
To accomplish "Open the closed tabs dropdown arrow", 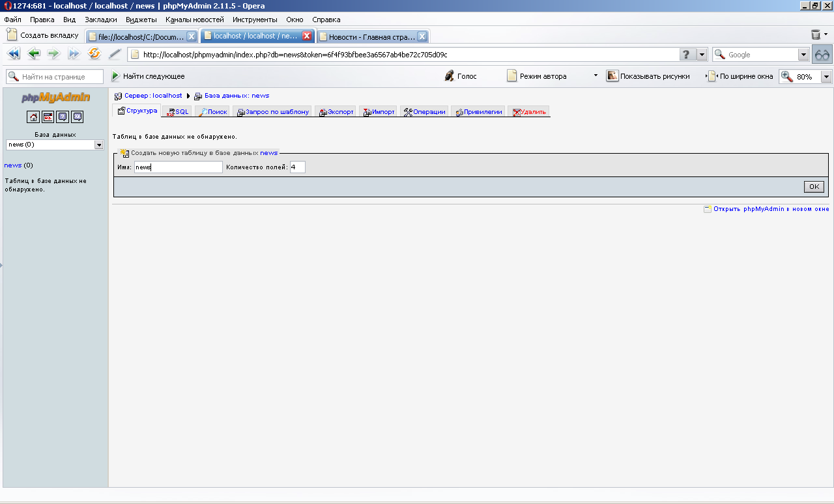I will point(826,35).
